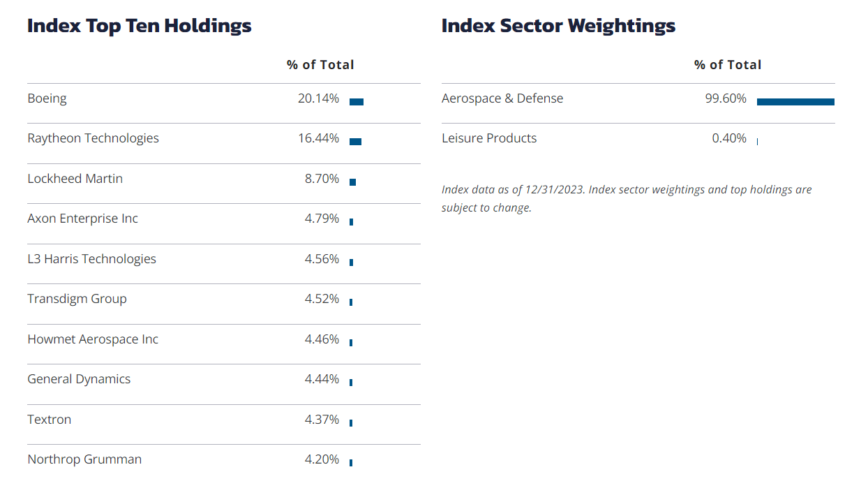Click the Boeing 20.14% bar indicator
The width and height of the screenshot is (868, 495).
357,102
